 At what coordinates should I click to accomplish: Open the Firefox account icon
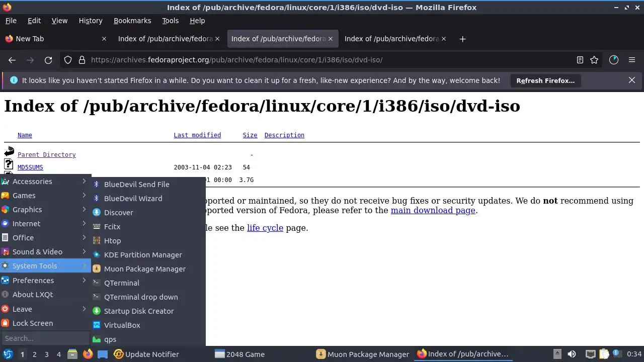coord(614,60)
